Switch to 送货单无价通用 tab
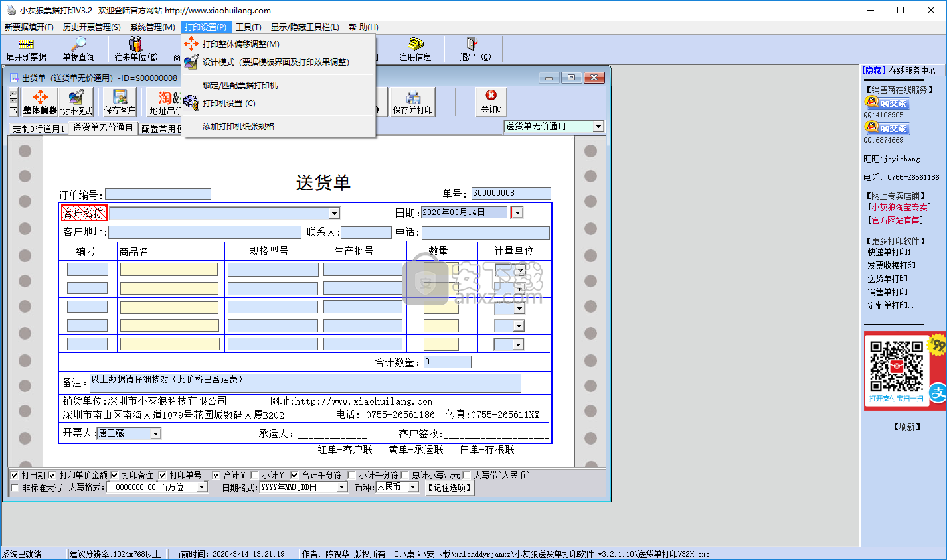The image size is (947, 560). tap(103, 128)
